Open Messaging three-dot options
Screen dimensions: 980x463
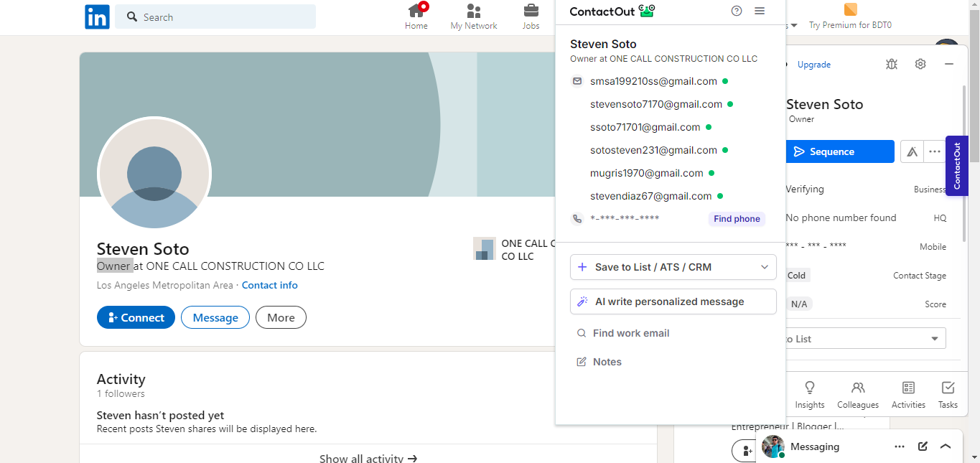tap(900, 446)
